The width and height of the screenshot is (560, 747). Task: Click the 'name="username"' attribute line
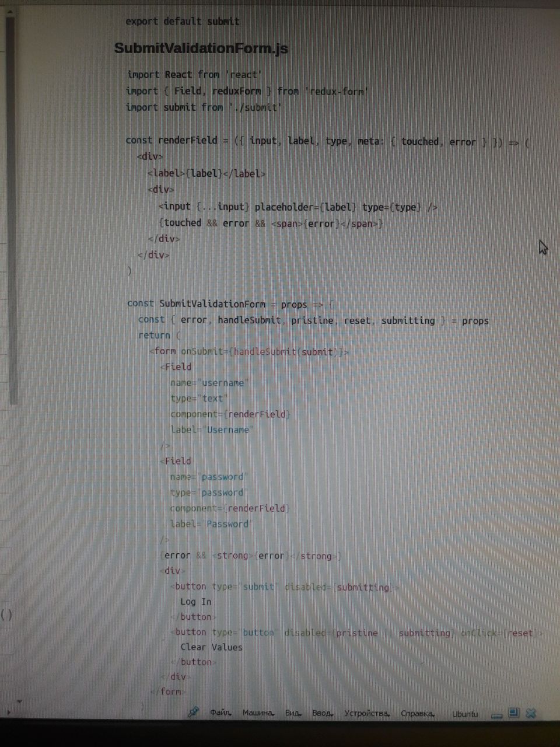(209, 383)
